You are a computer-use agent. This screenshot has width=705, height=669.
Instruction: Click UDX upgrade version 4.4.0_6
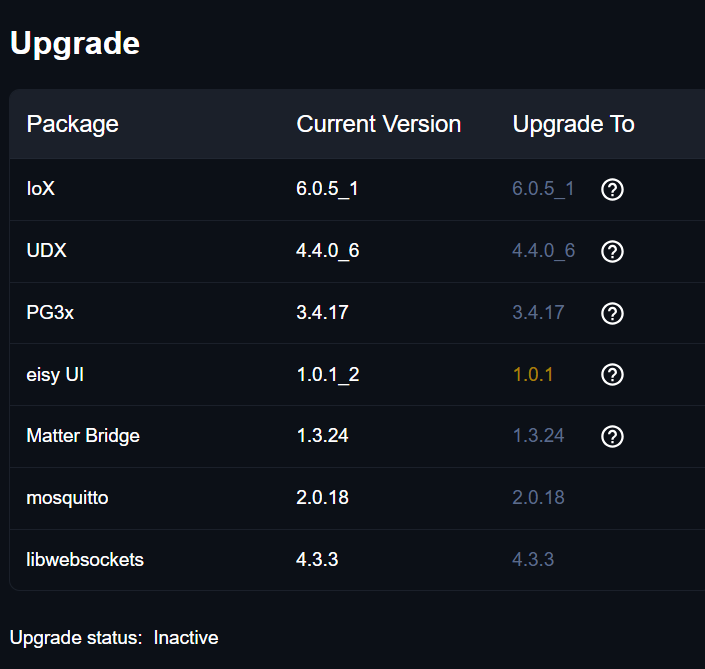(543, 251)
